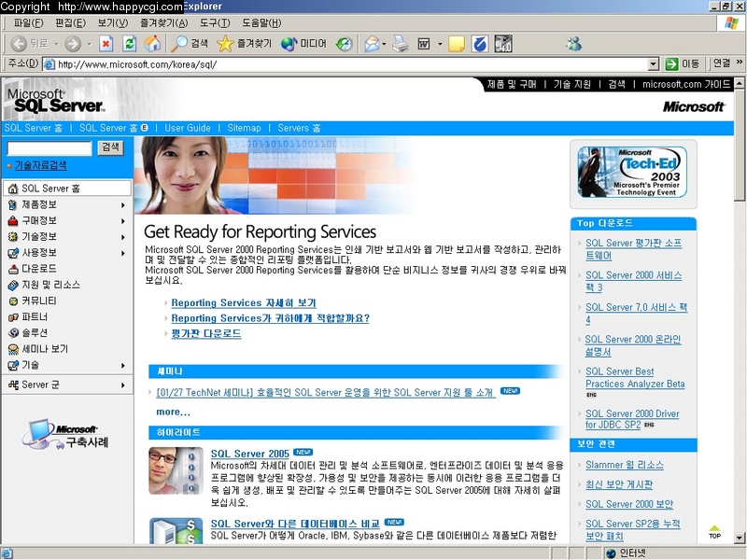Launch the Messenger people icon in toolbar
The height and width of the screenshot is (560, 747).
[573, 44]
